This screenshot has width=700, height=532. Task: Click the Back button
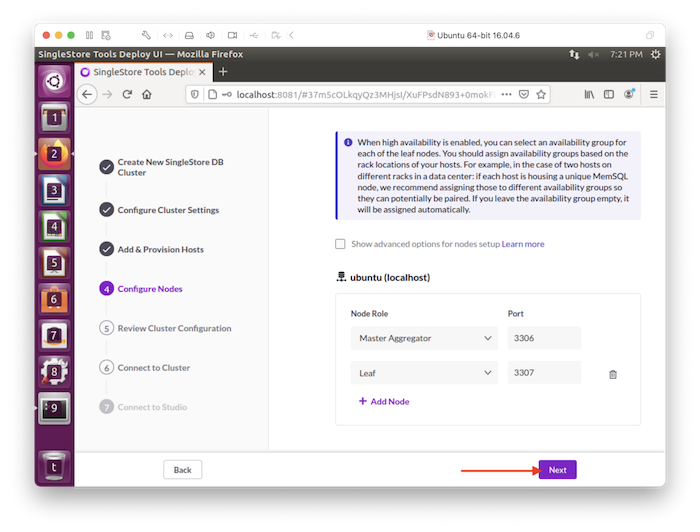(x=183, y=470)
